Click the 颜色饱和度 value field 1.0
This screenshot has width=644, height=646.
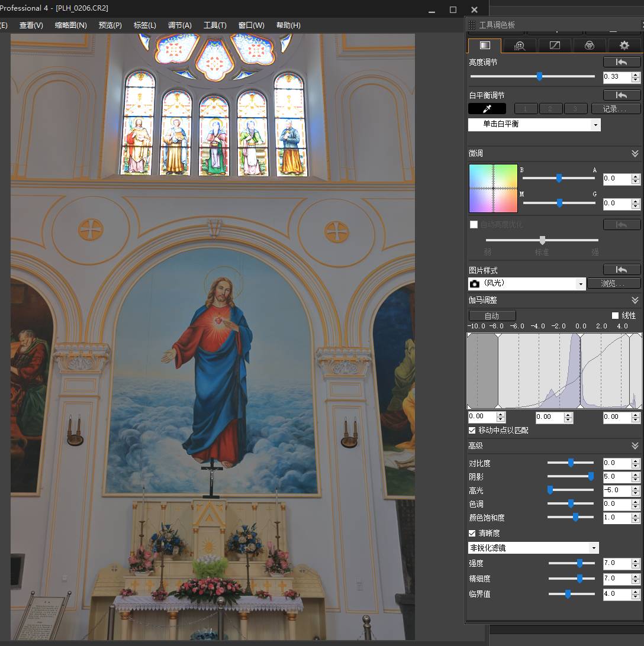[617, 518]
